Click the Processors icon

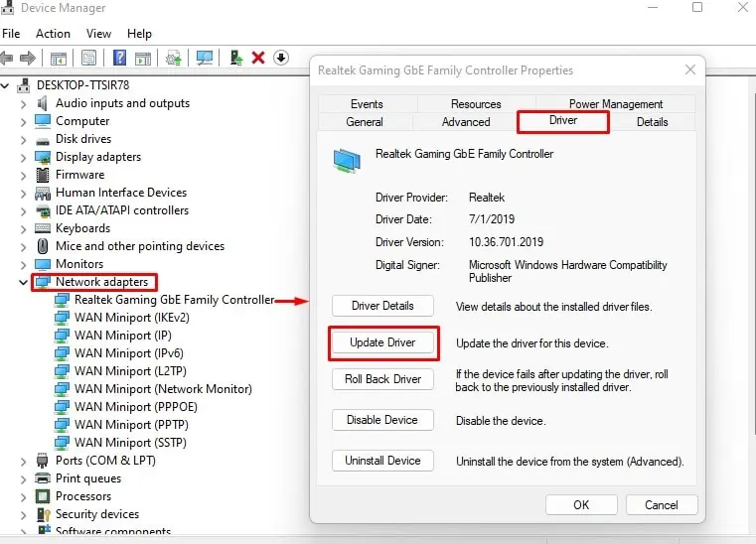tap(43, 496)
